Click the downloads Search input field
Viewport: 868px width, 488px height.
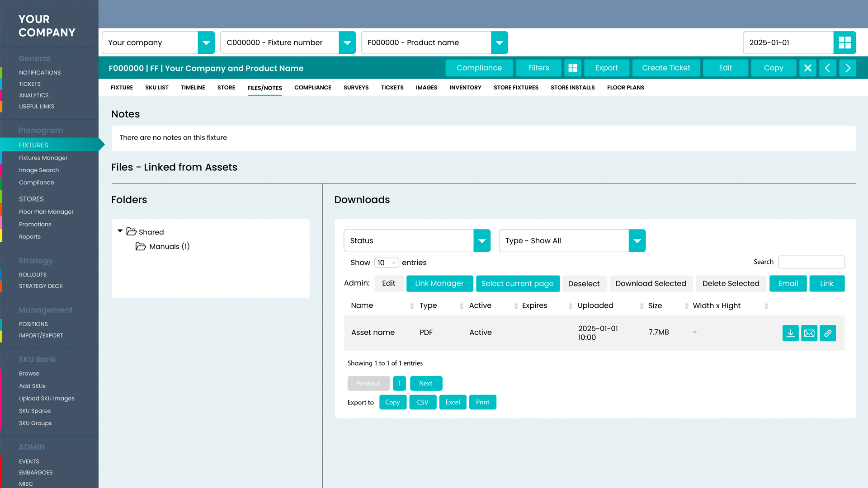pyautogui.click(x=811, y=262)
